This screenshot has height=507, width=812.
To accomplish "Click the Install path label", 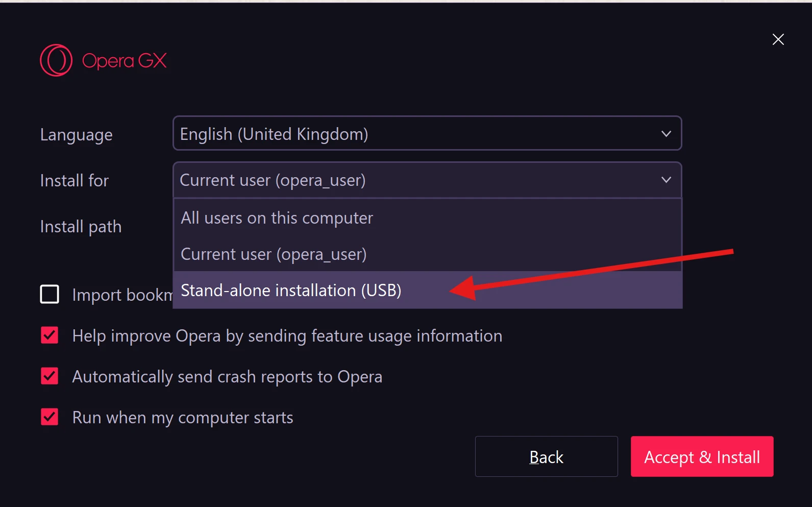I will (81, 227).
